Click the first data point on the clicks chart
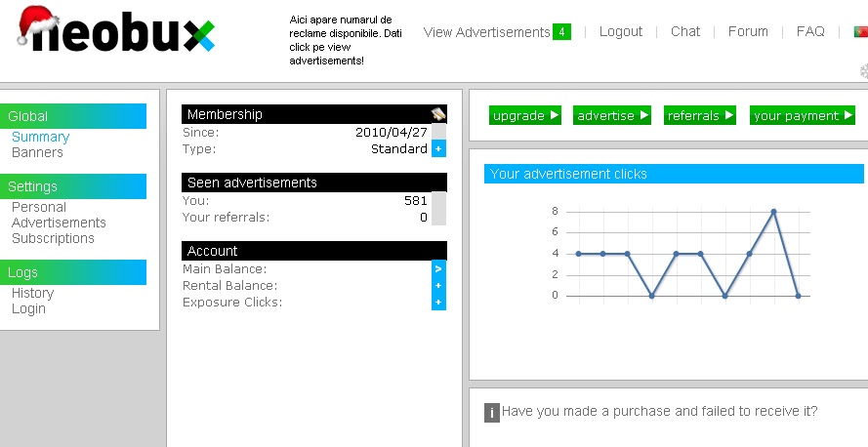Viewport: 868px width, 447px height. click(x=578, y=254)
